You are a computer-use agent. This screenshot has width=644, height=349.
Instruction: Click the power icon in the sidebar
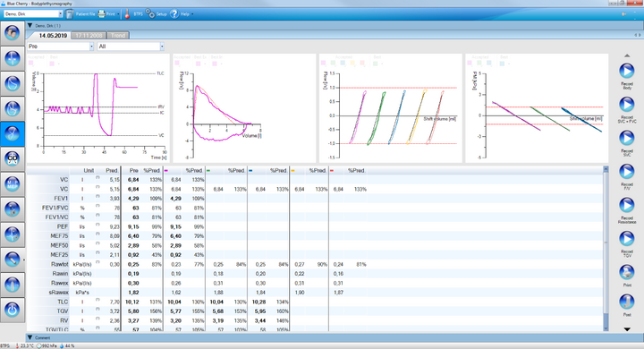(x=13, y=310)
